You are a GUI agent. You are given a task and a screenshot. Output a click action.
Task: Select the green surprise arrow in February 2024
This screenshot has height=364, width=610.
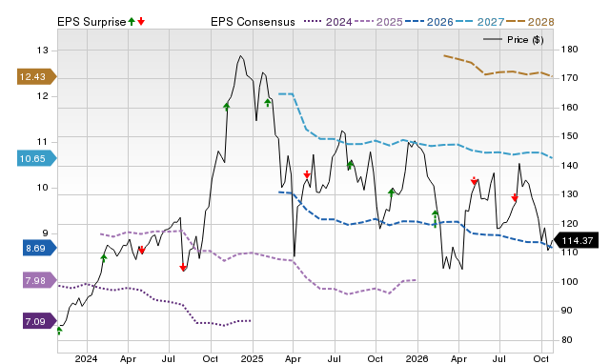[104, 258]
